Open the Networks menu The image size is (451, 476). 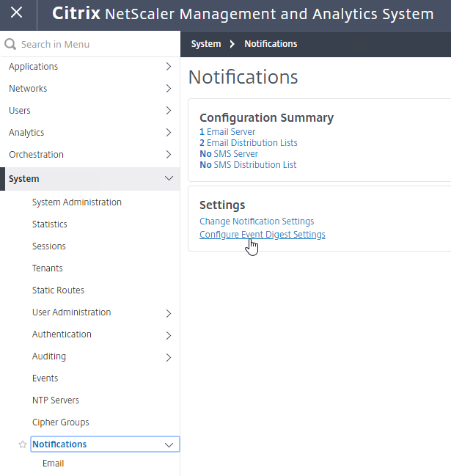point(28,88)
